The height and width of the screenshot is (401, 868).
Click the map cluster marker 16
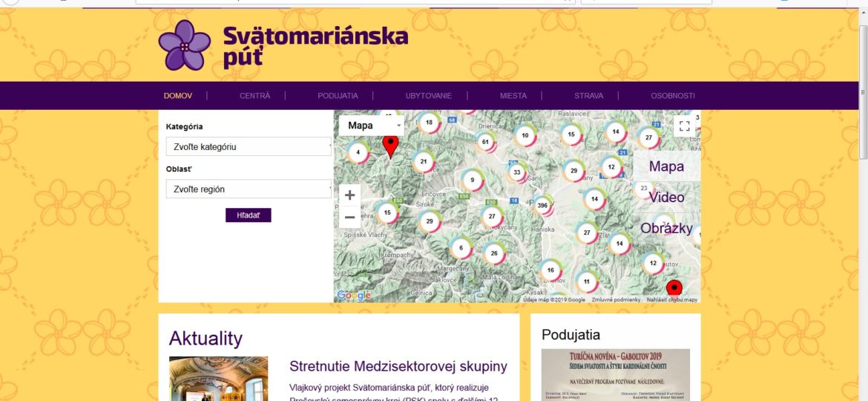click(x=550, y=270)
